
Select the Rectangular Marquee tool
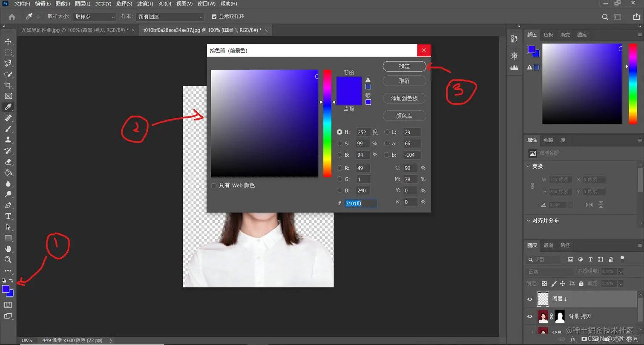point(8,53)
